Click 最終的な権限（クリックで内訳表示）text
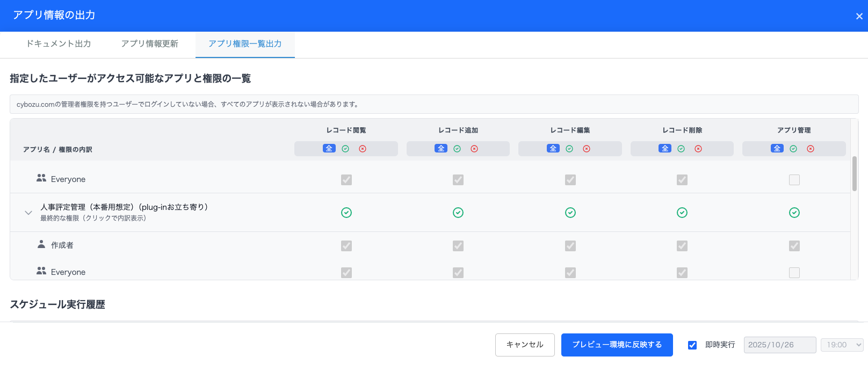The height and width of the screenshot is (371, 868). pos(93,218)
